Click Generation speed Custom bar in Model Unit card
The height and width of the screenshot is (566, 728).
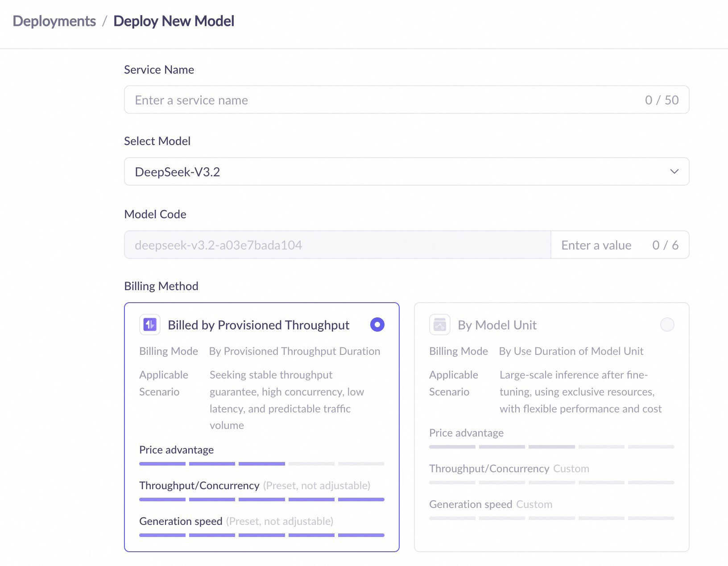pos(552,518)
